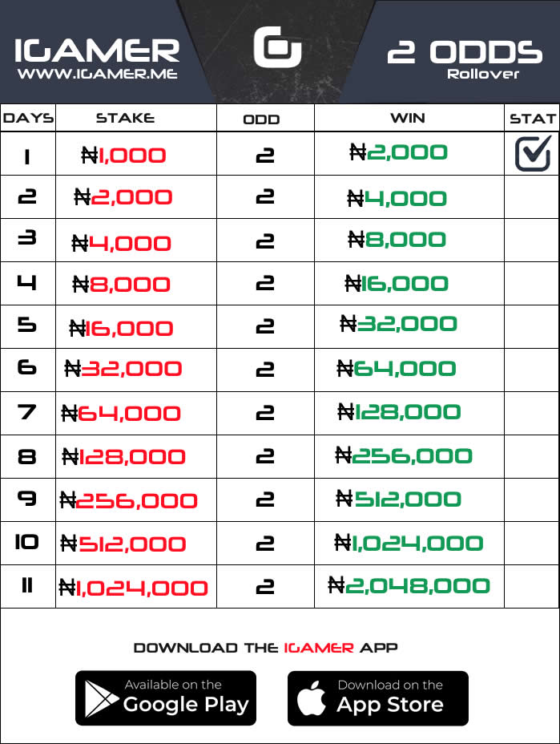
Task: Open the Download on App Store button
Action: pyautogui.click(x=378, y=698)
